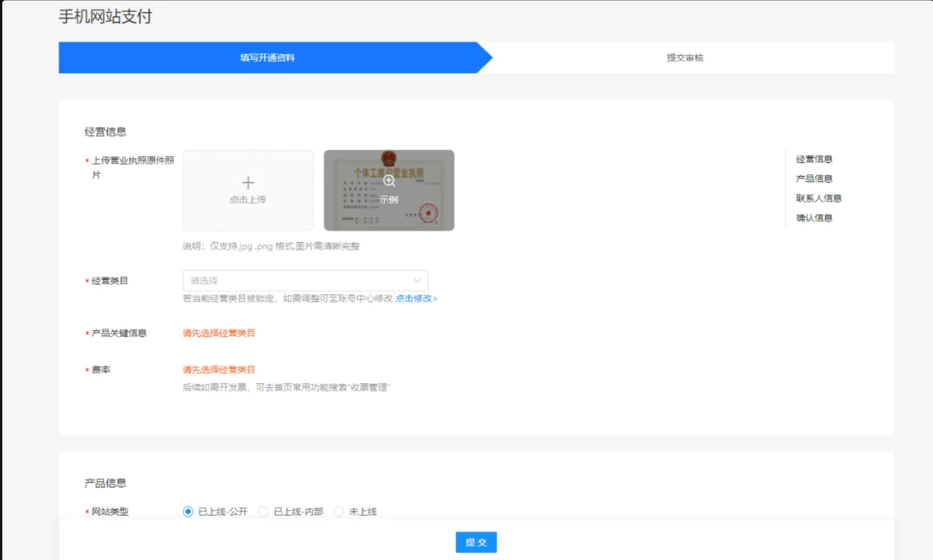933x560 pixels.
Task: Go to the 提交审核 step tab
Action: click(x=685, y=58)
